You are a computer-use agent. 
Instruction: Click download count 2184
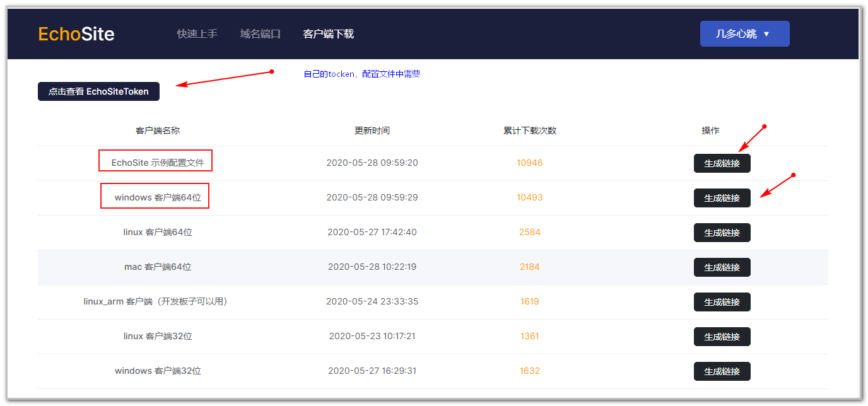(x=530, y=267)
